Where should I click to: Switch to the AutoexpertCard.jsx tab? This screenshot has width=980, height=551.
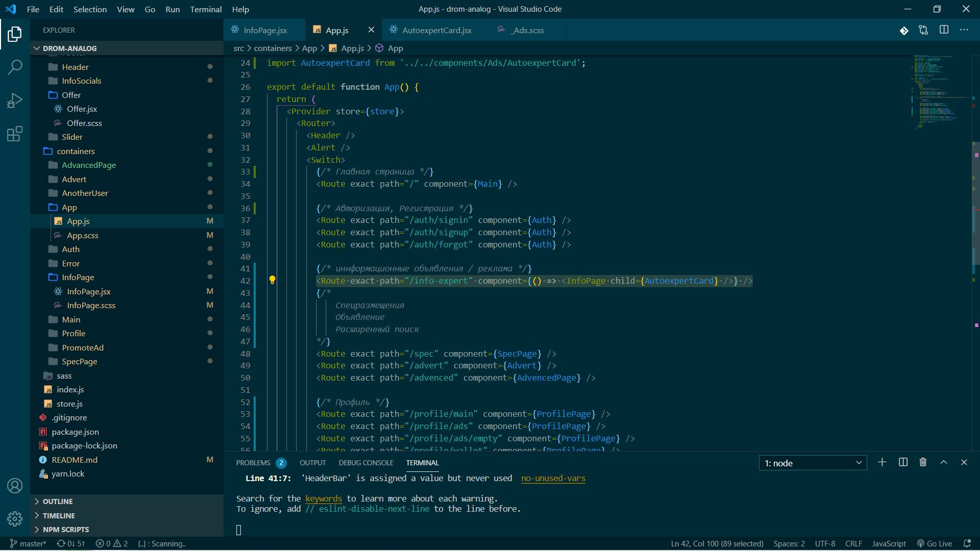(x=436, y=30)
